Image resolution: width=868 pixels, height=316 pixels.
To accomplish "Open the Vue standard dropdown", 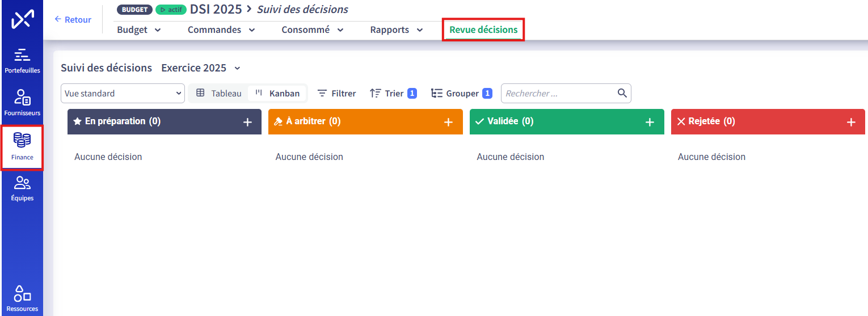I will (123, 93).
